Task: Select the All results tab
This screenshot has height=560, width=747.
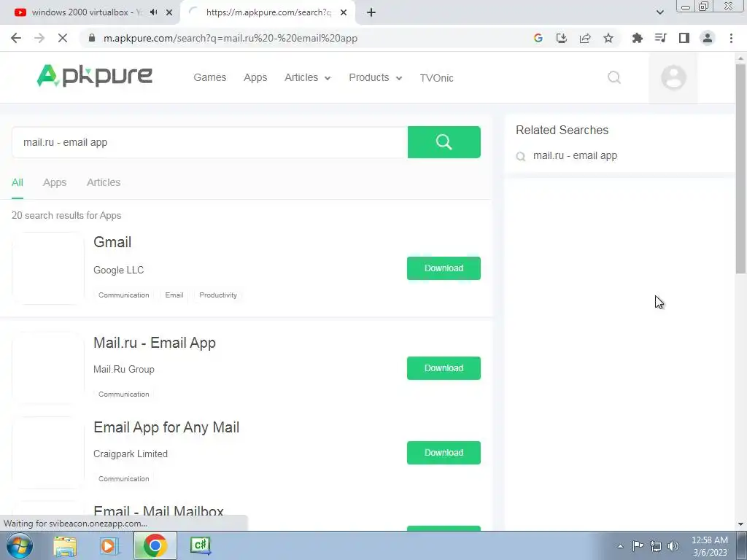Action: click(18, 182)
